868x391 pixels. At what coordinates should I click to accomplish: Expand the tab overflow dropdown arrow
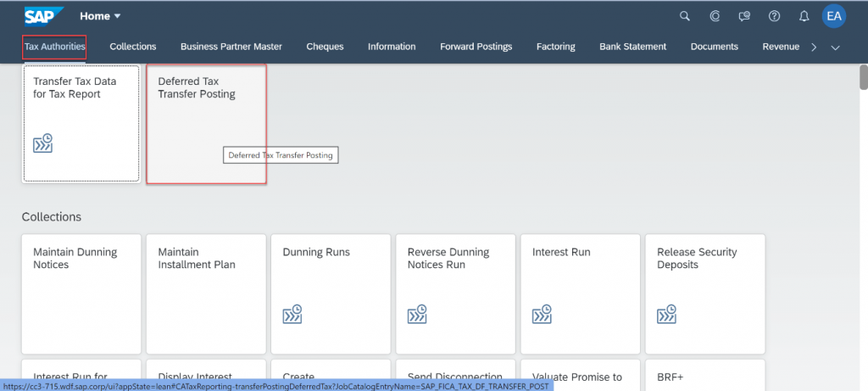tap(836, 47)
